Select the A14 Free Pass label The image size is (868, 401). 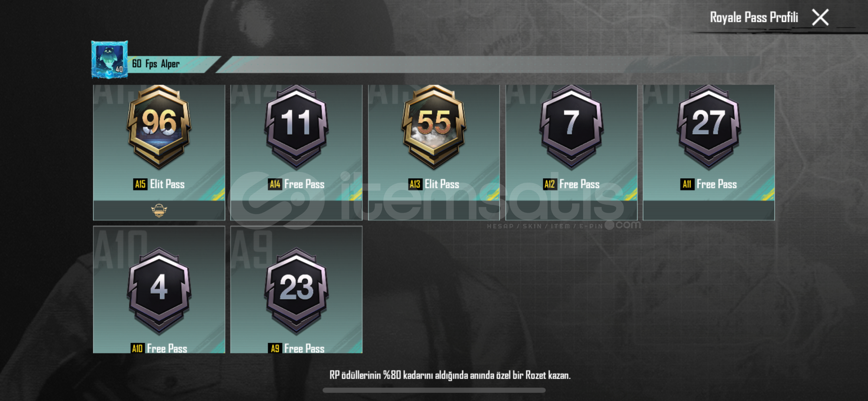[x=296, y=184]
